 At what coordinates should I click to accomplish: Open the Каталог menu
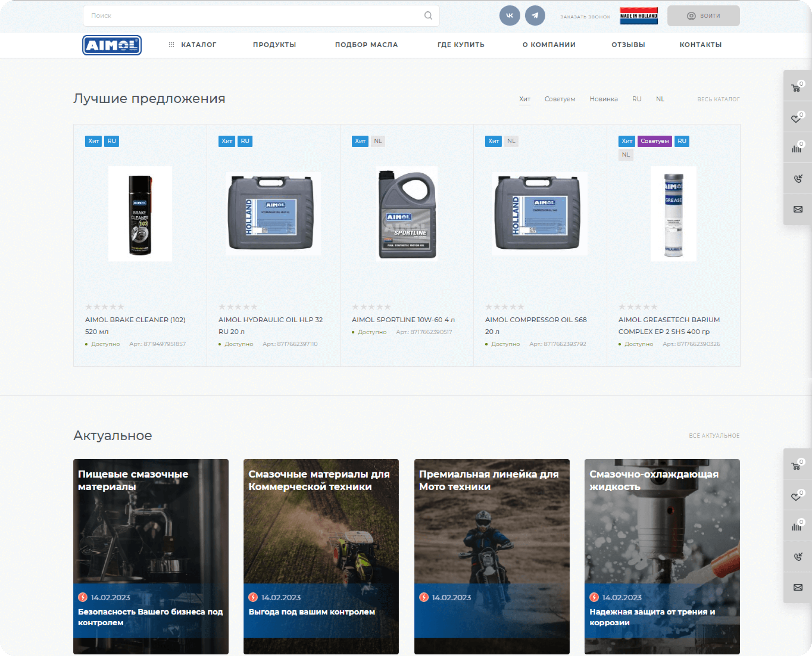pyautogui.click(x=198, y=45)
